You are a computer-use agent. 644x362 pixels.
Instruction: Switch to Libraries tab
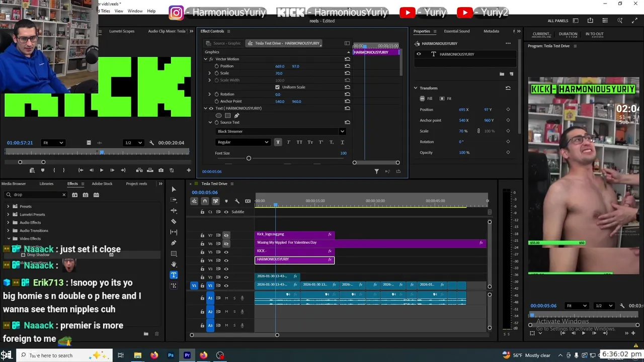(46, 184)
